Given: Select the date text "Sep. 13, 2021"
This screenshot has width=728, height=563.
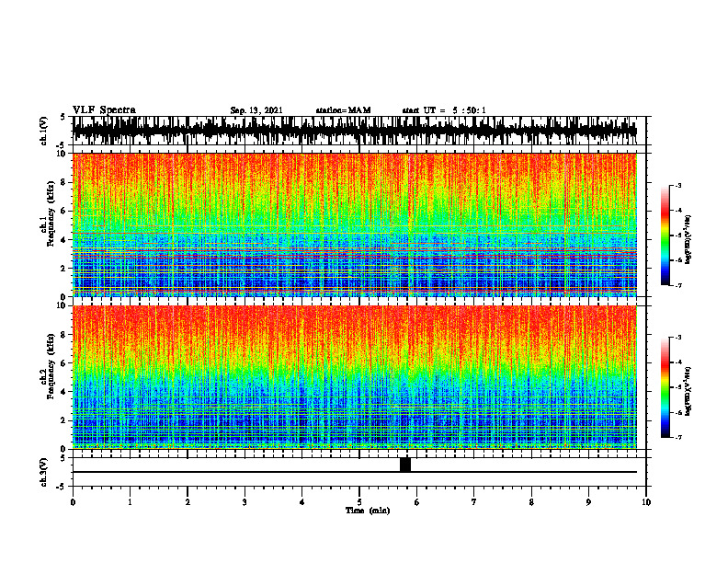Looking at the screenshot, I should coord(256,110).
